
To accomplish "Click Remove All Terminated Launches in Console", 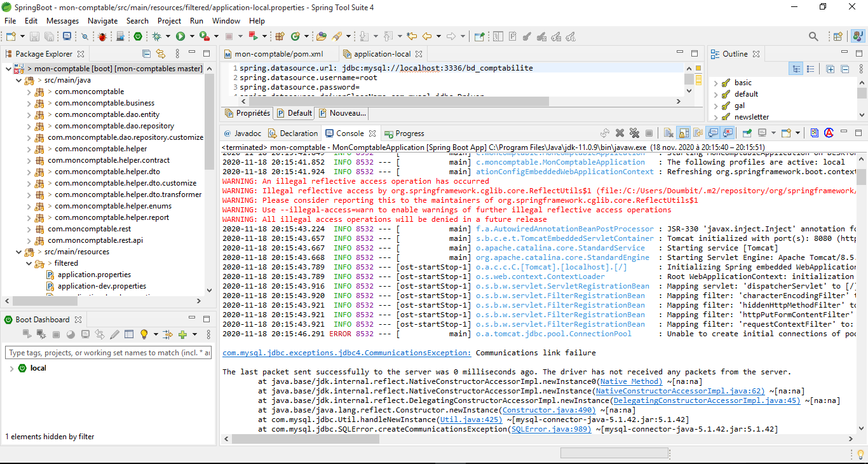I will [634, 133].
